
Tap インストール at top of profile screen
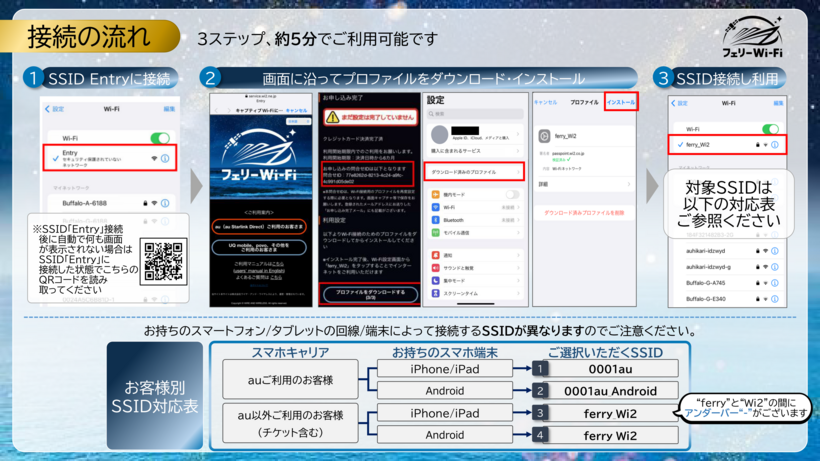pos(620,102)
